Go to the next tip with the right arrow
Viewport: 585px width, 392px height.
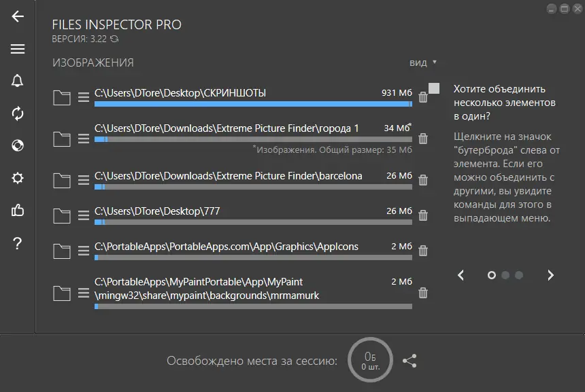coord(551,275)
